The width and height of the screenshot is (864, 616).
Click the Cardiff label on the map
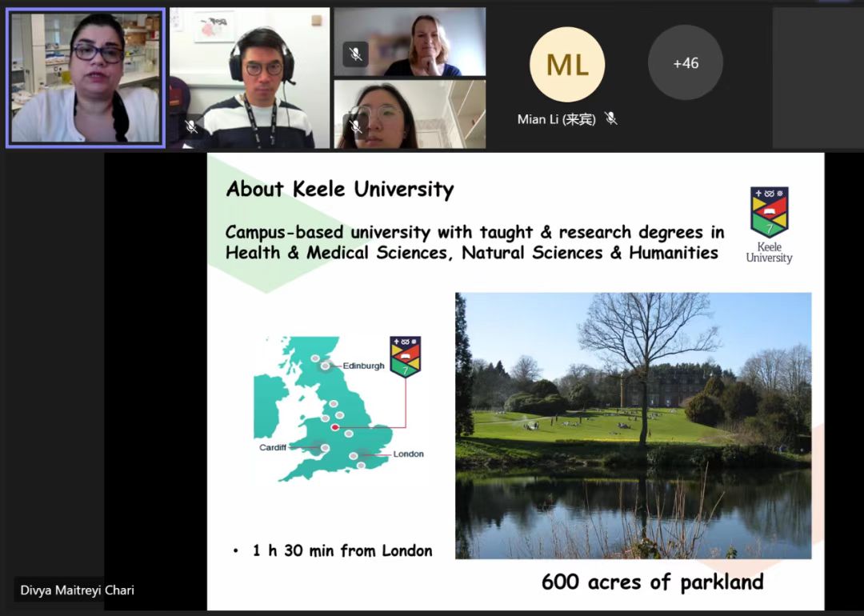[273, 448]
